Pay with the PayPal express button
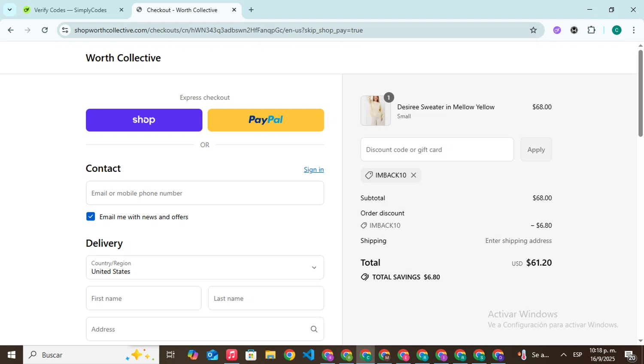Image resolution: width=644 pixels, height=364 pixels. (x=266, y=120)
